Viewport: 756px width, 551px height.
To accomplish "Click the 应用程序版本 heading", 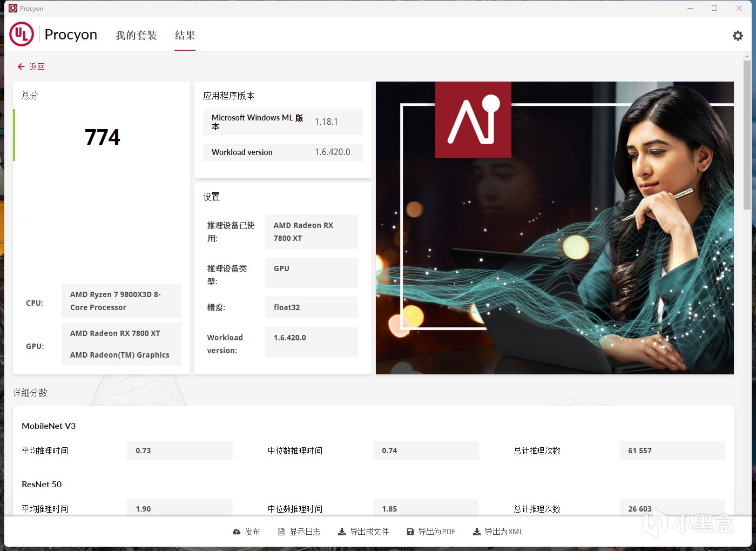I will pyautogui.click(x=228, y=96).
